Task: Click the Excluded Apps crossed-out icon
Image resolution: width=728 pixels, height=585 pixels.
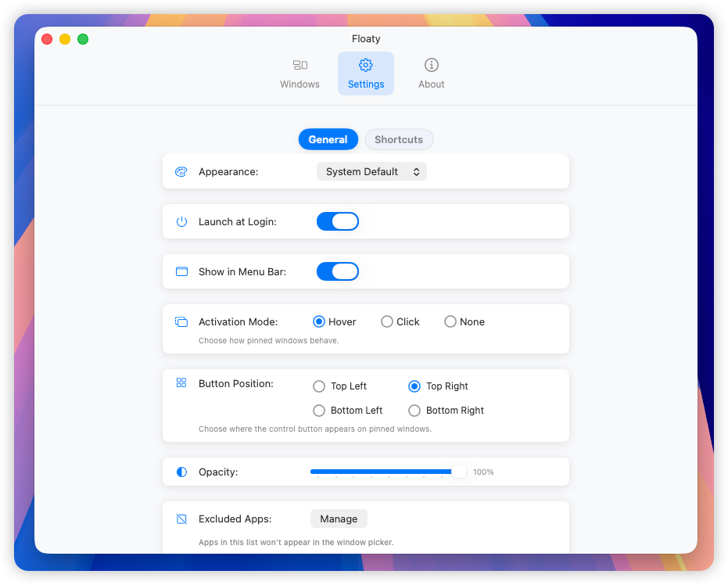Action: coord(181,519)
